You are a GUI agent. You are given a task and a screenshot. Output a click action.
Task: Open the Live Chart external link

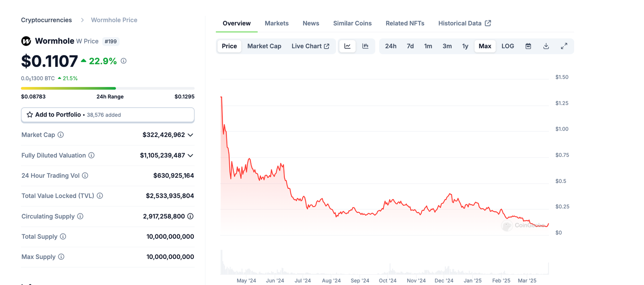point(310,46)
